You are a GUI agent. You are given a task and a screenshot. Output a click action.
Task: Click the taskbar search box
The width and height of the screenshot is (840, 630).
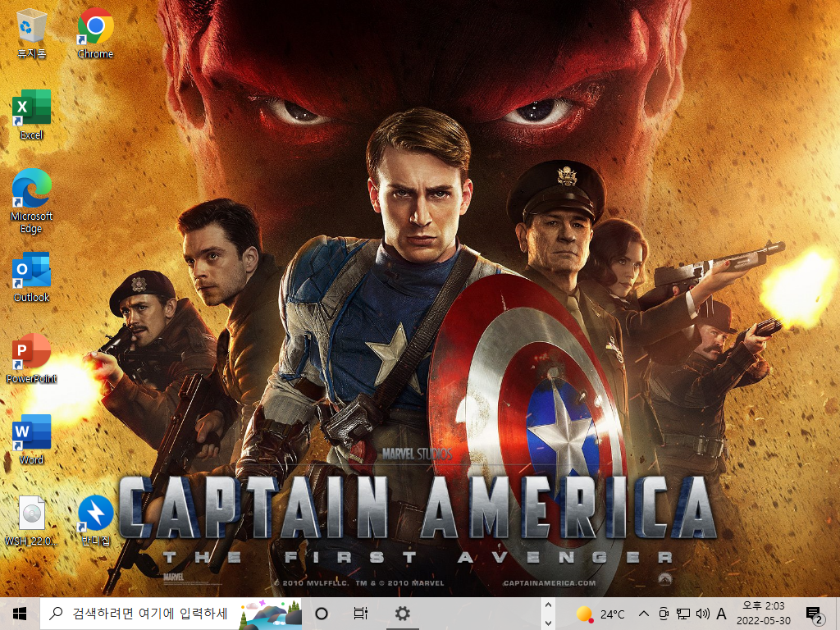tap(171, 614)
